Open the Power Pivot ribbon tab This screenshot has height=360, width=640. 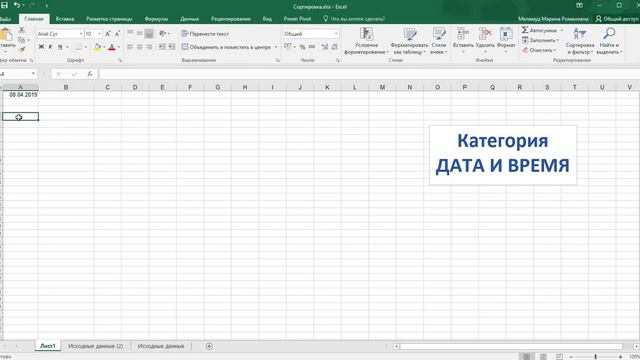297,19
